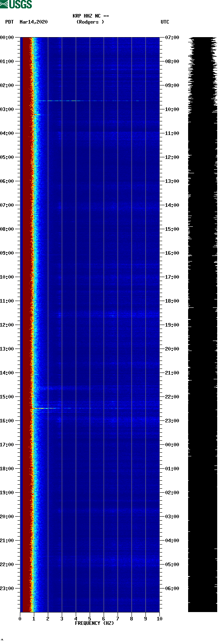Image resolution: width=220 pixels, height=644 pixels.
Task: Click the dark red low-frequency band of spectrogram
Action: (x=26, y=325)
